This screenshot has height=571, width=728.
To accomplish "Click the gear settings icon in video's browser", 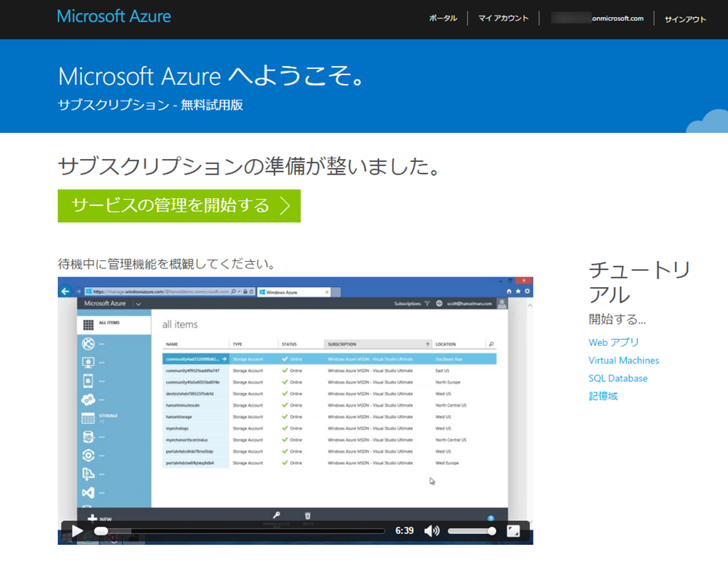I will [x=527, y=291].
